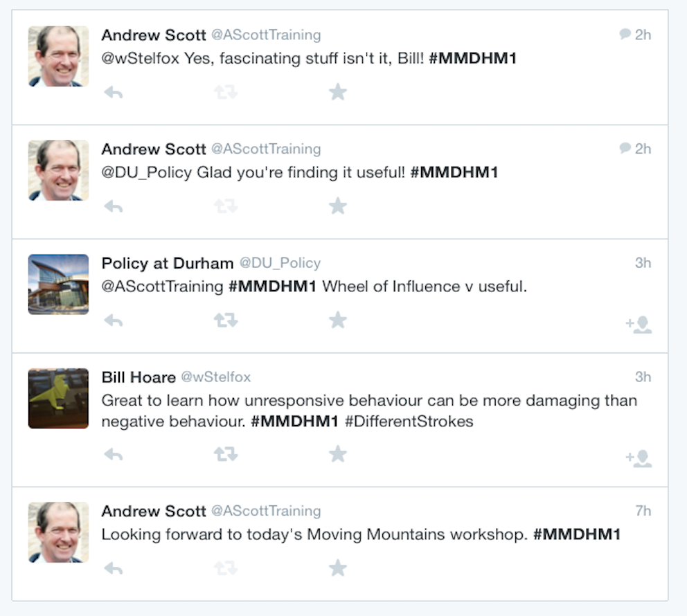
Task: Star the Moving Mountains workshop tweet
Action: pos(338,568)
